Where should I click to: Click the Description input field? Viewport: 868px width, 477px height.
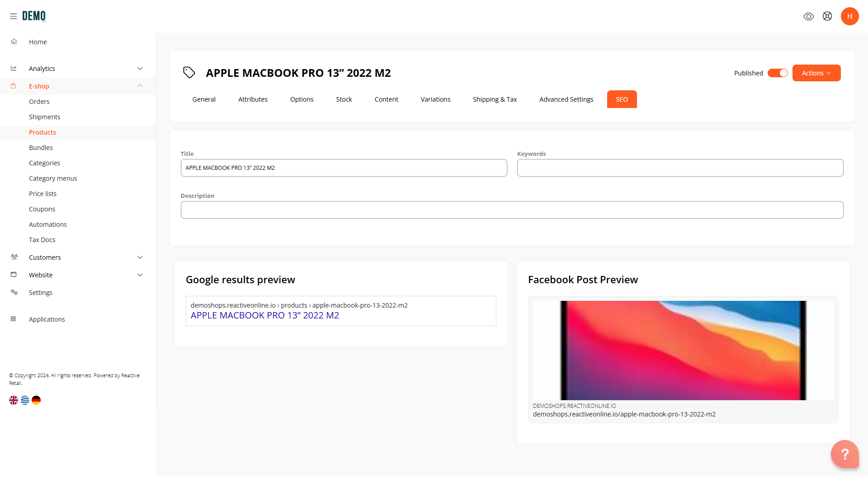point(512,210)
